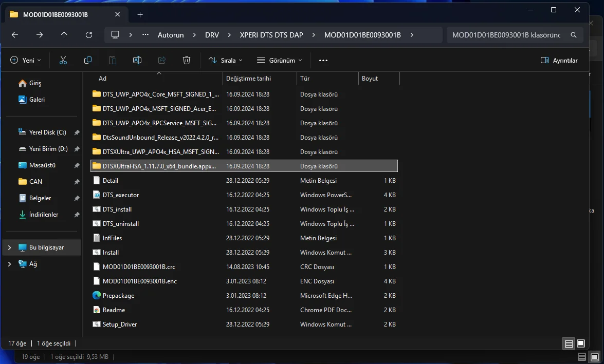604x364 pixels.
Task: Click the Cut scissors icon
Action: tap(63, 60)
